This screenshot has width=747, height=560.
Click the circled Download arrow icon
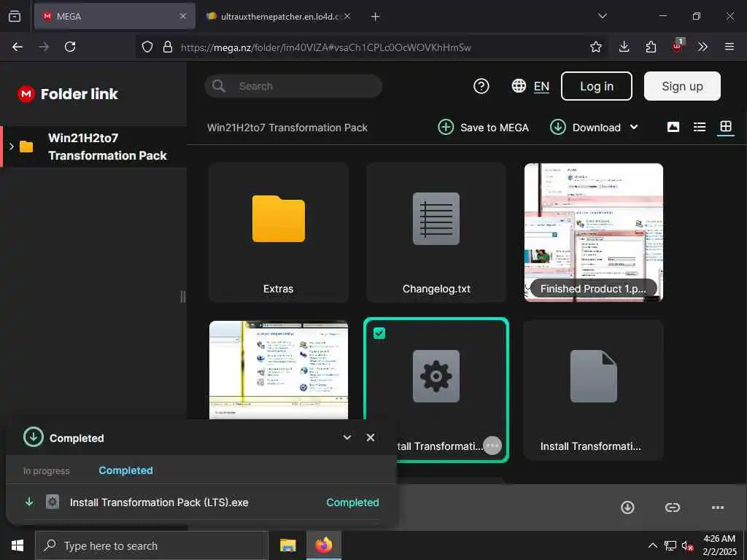[x=558, y=127]
